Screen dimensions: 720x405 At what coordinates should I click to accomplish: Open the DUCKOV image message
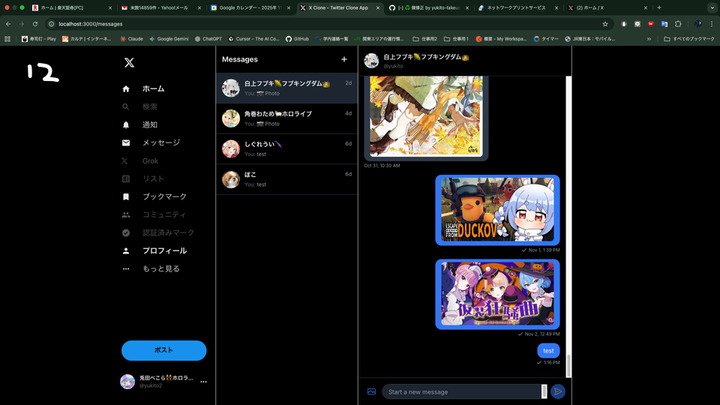[x=497, y=210]
